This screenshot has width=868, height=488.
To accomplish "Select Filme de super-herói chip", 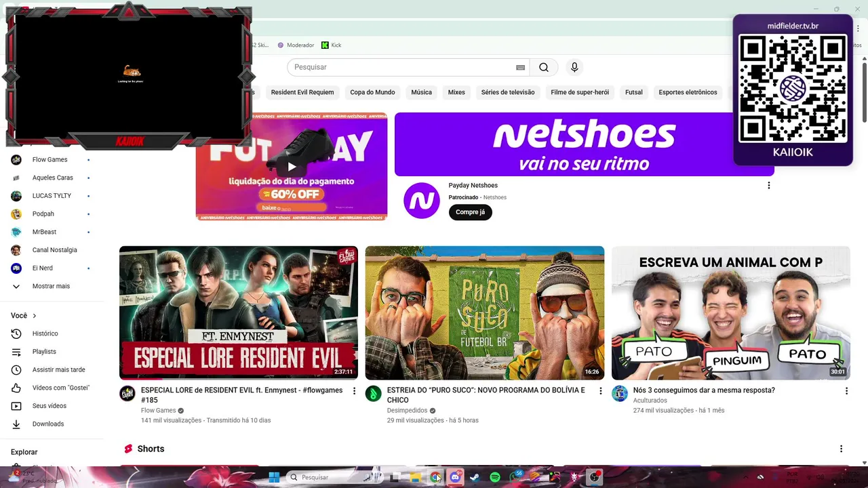I will click(580, 92).
